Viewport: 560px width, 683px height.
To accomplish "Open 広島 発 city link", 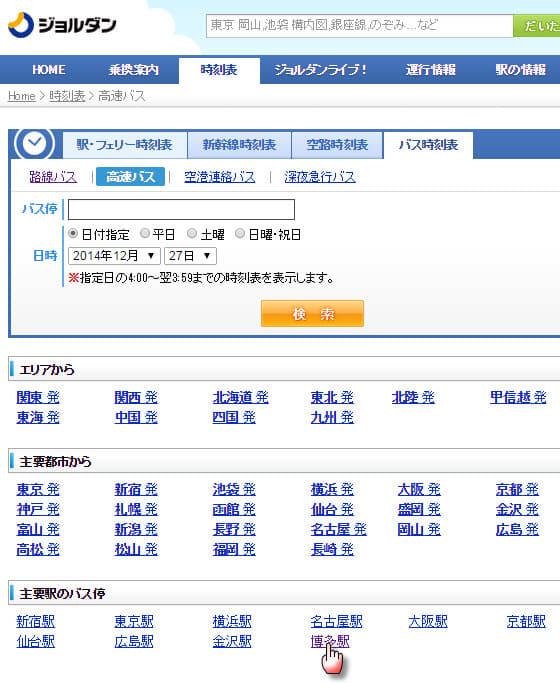I will click(517, 530).
